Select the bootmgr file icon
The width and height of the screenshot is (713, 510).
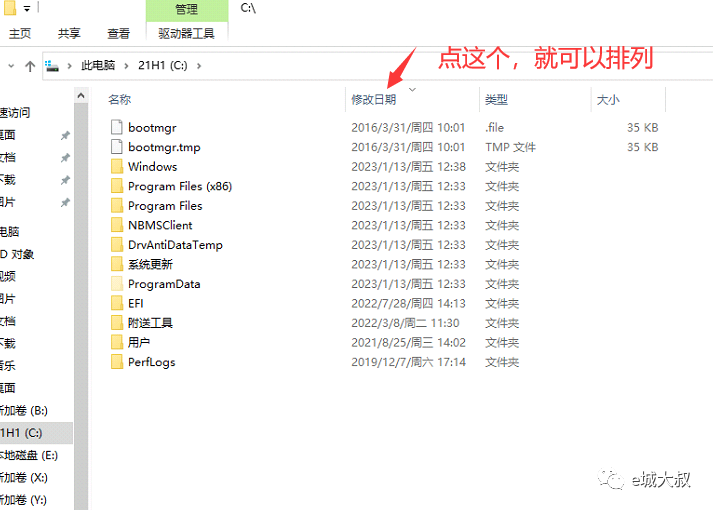pos(117,128)
